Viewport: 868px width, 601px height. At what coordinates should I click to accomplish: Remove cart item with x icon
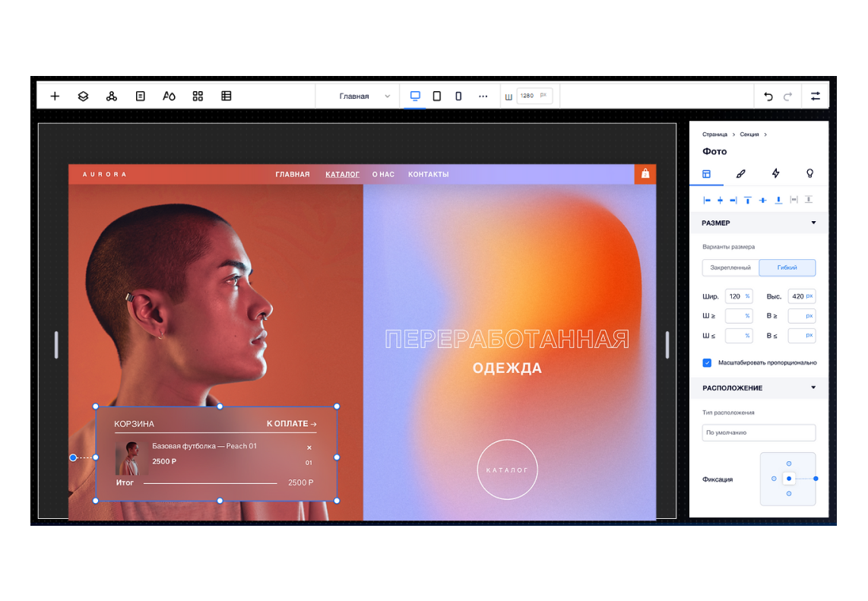(x=309, y=448)
